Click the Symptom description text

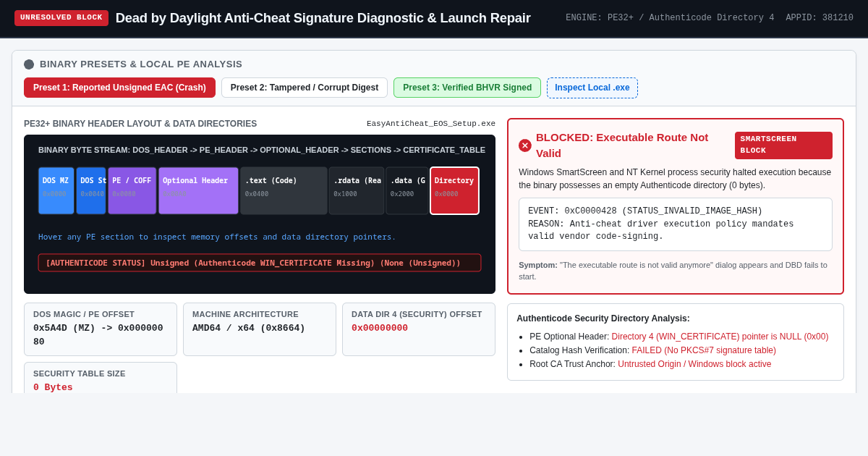(x=673, y=271)
